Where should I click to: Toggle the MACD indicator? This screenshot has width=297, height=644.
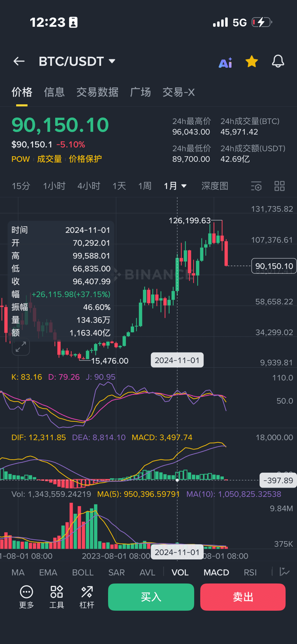click(216, 572)
